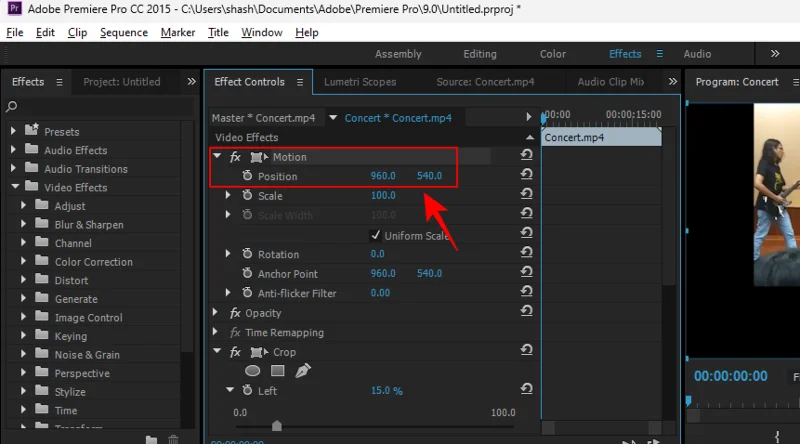Screen dimensions: 800x444
Task: Reset the Anti-flicker Filter parameter
Action: [x=526, y=293]
